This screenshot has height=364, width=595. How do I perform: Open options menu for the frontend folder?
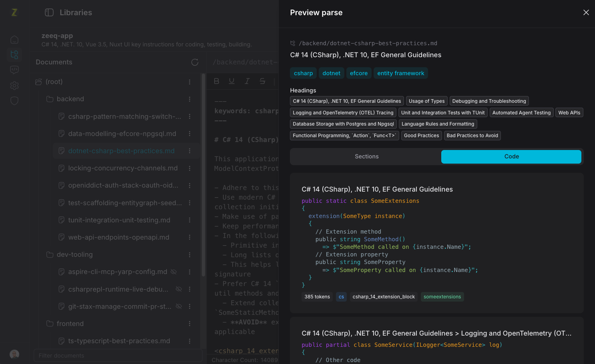click(x=190, y=324)
